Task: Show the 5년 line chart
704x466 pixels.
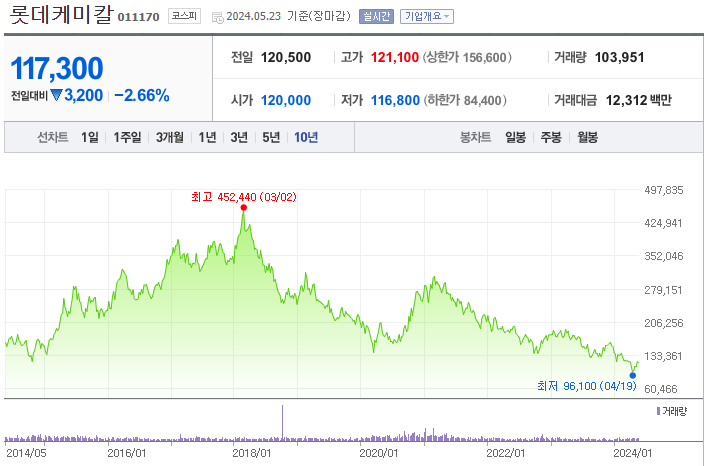Action: [271, 137]
